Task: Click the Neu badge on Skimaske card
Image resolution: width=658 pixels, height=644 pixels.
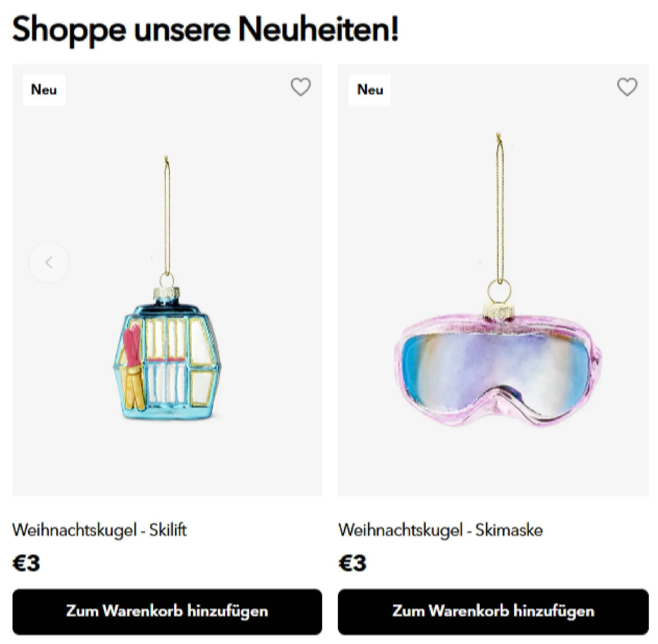Action: [x=370, y=90]
